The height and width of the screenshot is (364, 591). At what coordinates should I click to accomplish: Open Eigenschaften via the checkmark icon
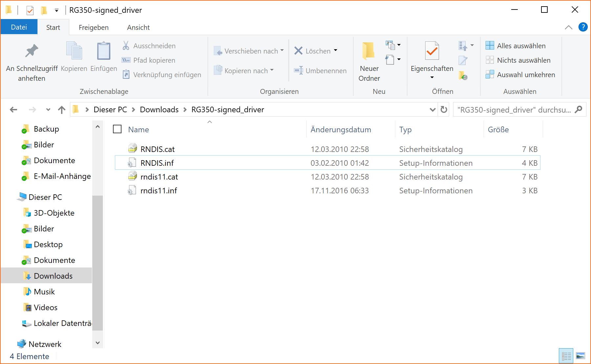[x=432, y=51]
